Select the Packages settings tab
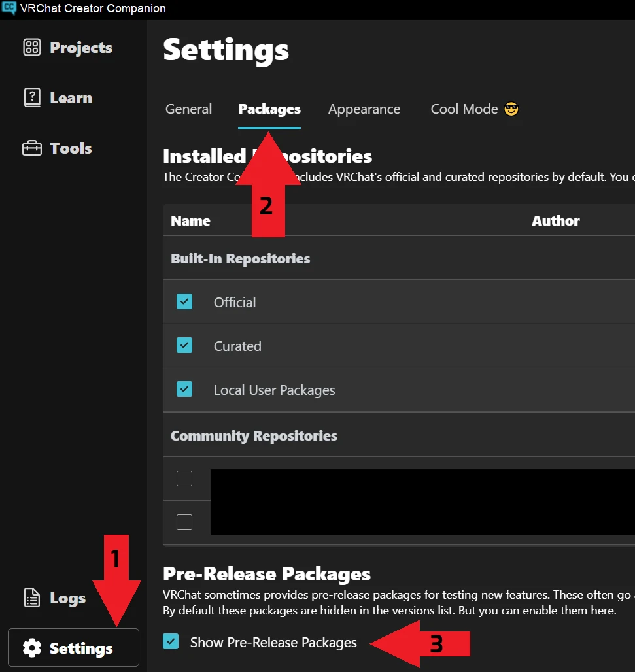The image size is (635, 672). (x=269, y=109)
